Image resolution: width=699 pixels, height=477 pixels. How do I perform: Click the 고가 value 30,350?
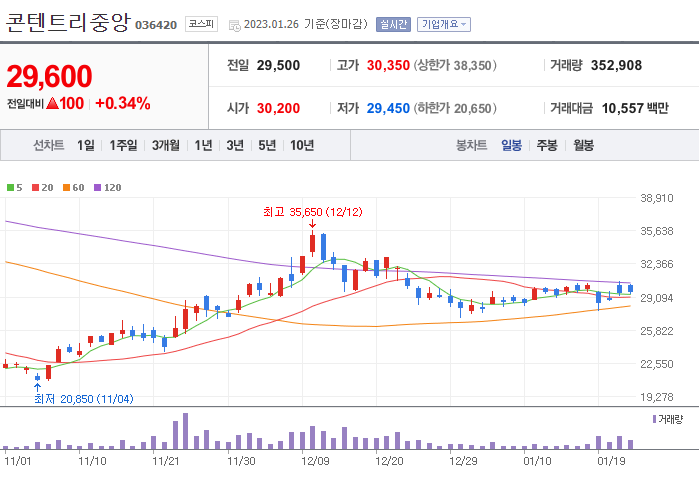[x=388, y=66]
